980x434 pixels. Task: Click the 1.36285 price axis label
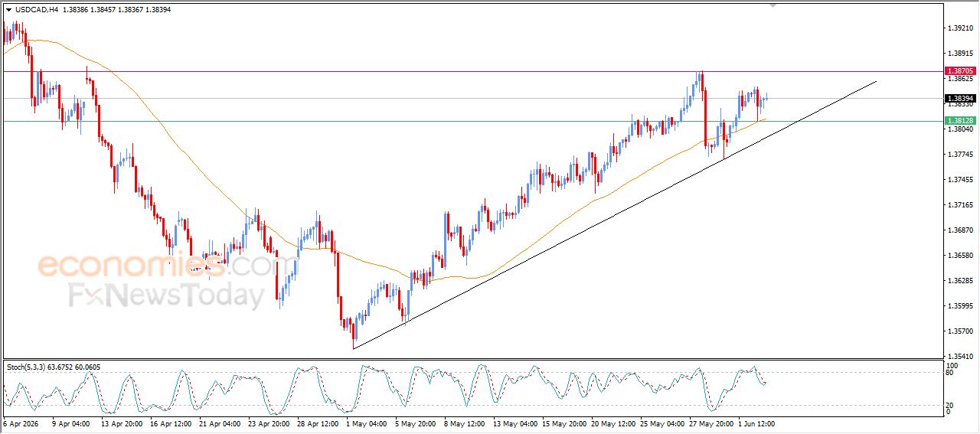(x=960, y=281)
